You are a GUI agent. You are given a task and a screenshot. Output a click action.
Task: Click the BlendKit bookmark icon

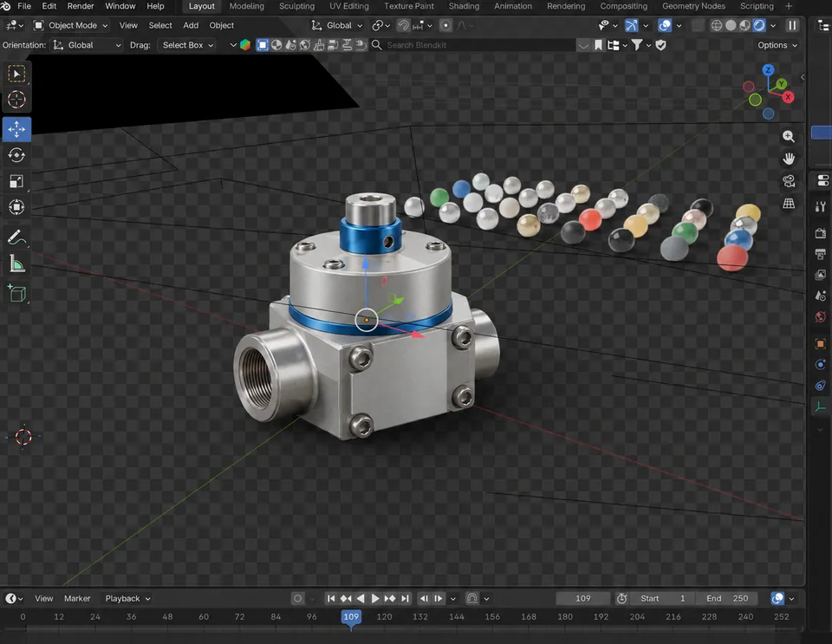pyautogui.click(x=598, y=45)
